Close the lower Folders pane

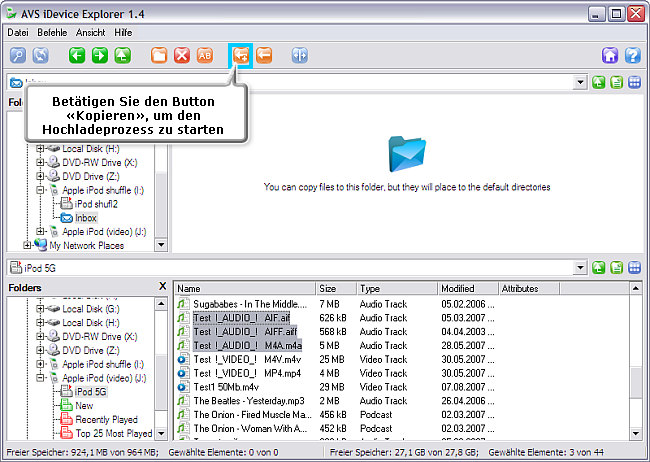pyautogui.click(x=162, y=286)
